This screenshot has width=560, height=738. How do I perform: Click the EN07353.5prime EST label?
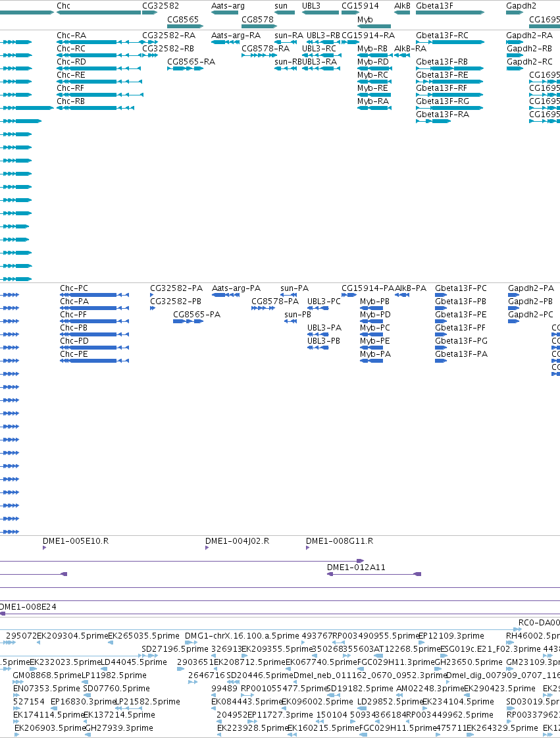pos(46,689)
